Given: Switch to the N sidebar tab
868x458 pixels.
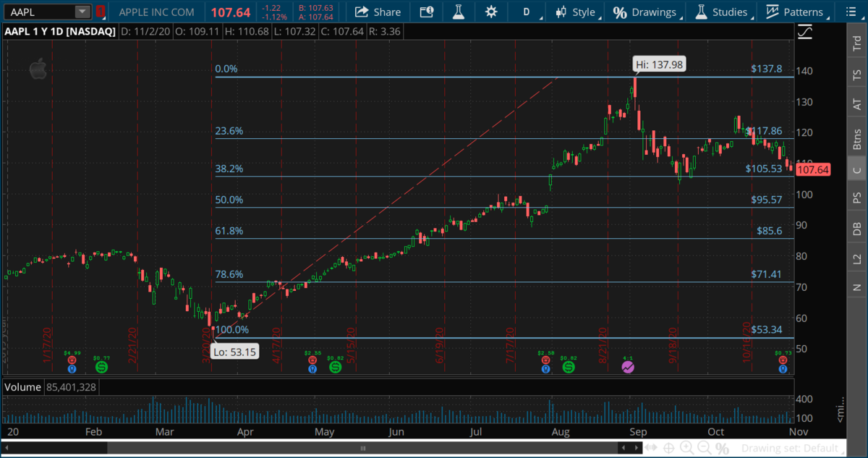Looking at the screenshot, I should click(856, 287).
